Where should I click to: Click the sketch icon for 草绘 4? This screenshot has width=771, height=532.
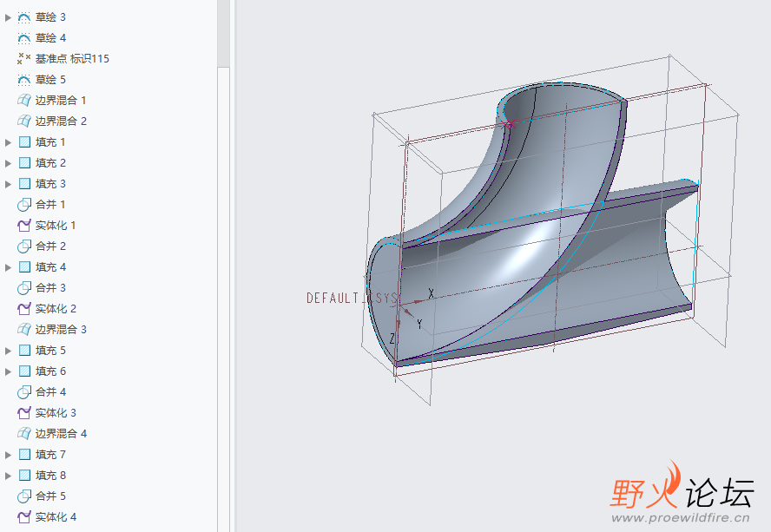23,38
